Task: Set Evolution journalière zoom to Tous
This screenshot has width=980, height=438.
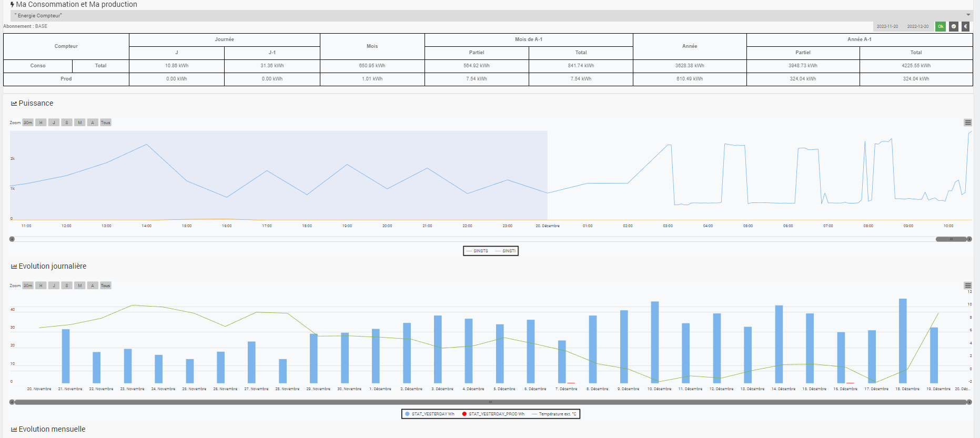Action: click(x=106, y=286)
